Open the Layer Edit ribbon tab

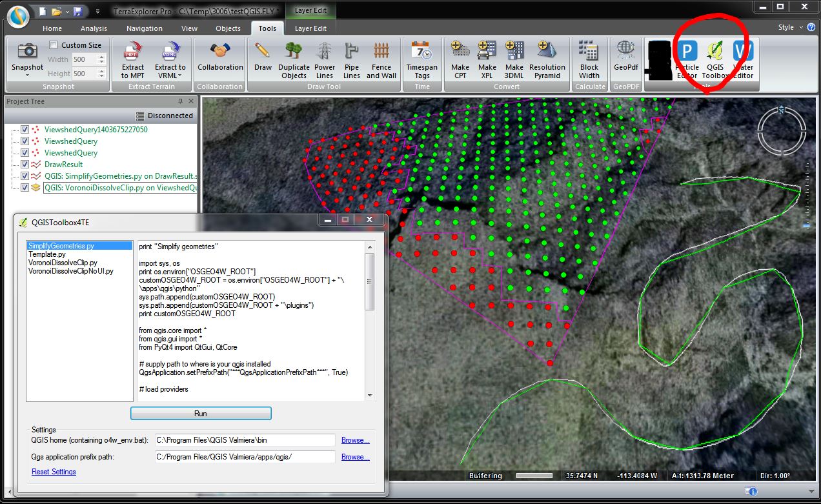tap(310, 28)
